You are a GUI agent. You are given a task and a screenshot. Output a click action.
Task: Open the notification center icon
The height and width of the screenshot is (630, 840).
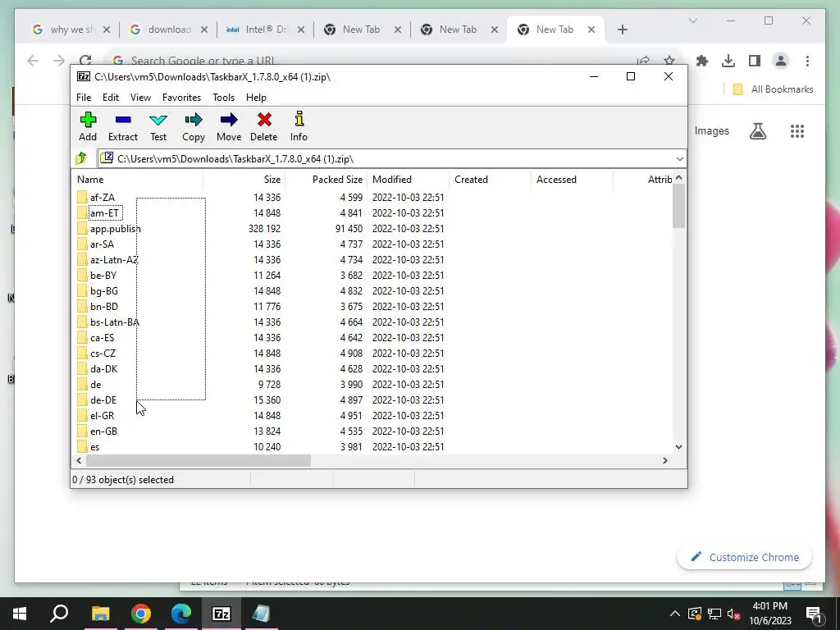(813, 614)
